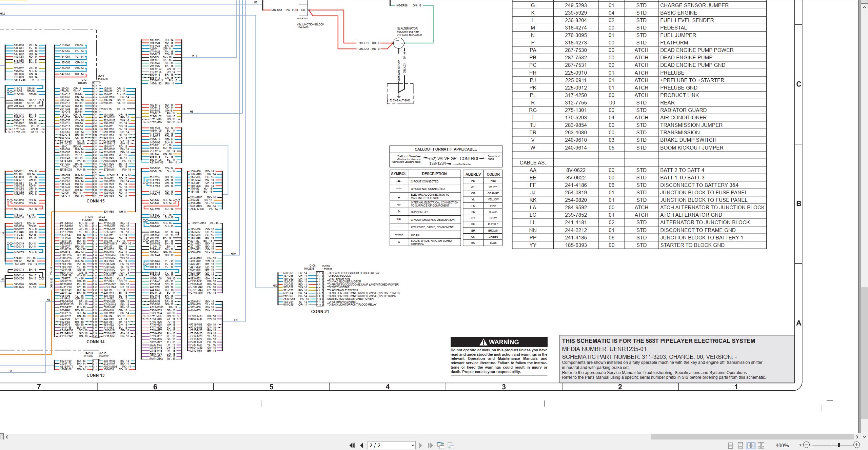
Task: Click MEDIA NUMBER: UENR1235-01 text
Action: 604,349
